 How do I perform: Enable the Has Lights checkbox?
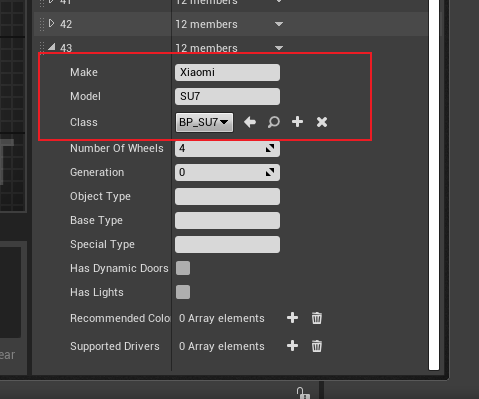coord(183,292)
